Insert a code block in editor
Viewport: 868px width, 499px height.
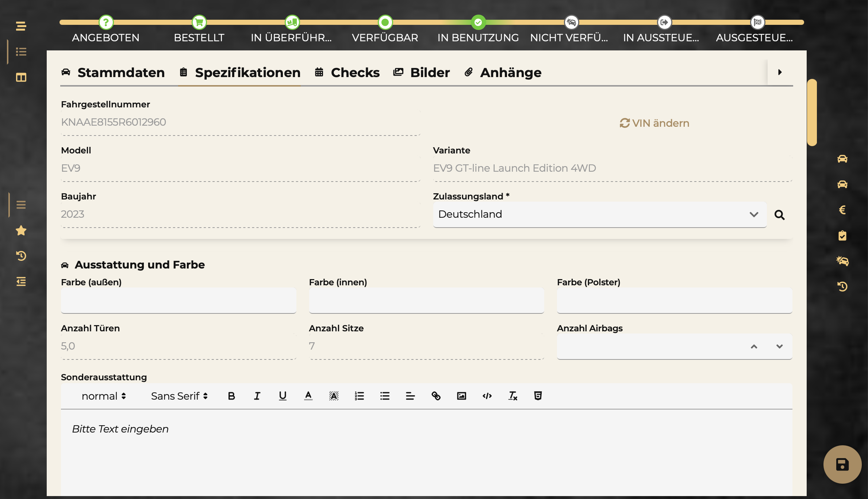tap(487, 396)
